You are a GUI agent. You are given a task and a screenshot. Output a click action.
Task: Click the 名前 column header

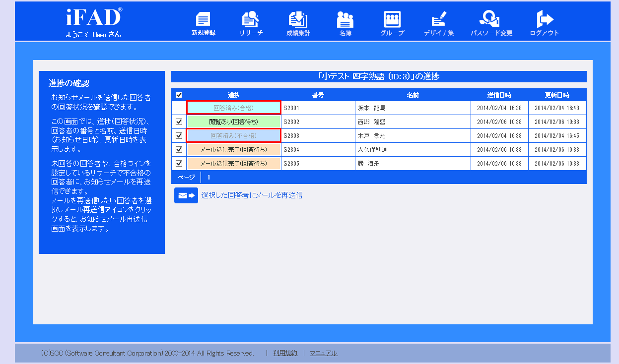413,95
